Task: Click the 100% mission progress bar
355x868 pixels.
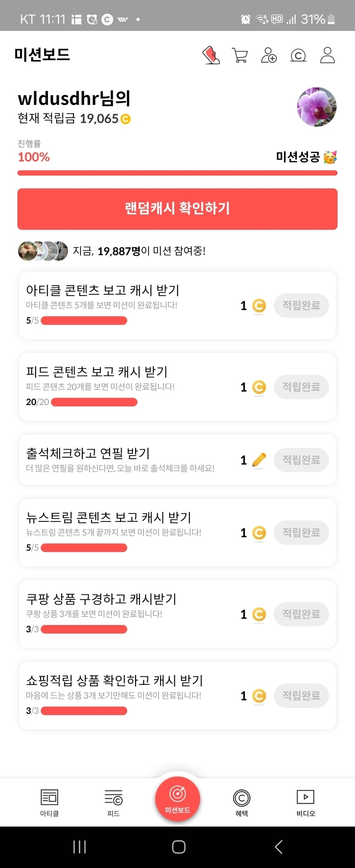Action: tap(177, 173)
